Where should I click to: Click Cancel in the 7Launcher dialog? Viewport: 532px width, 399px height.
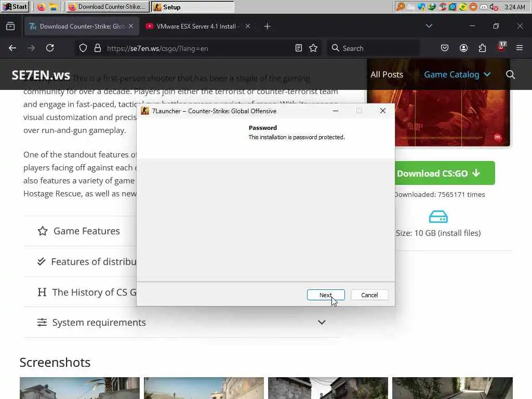pyautogui.click(x=369, y=295)
